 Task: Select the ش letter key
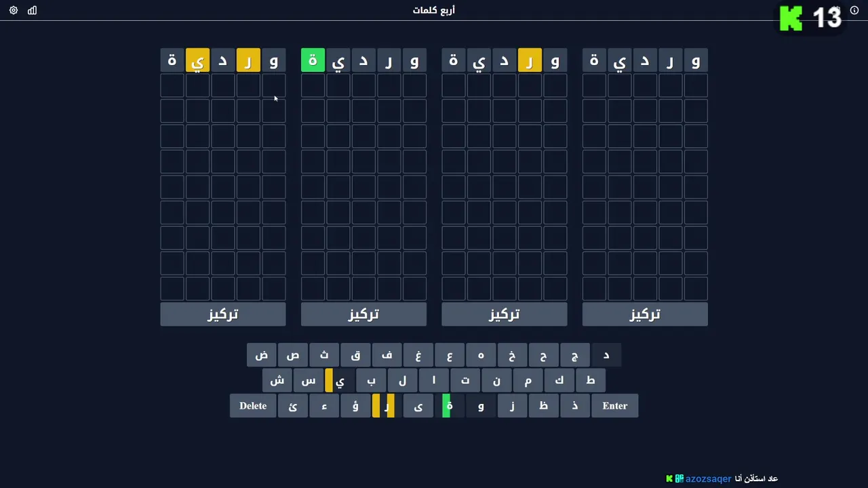(277, 381)
